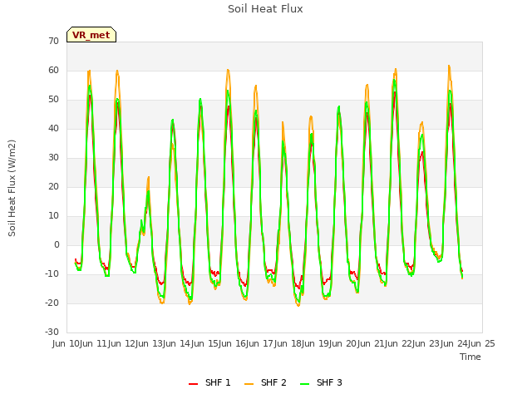The image size is (532, 399).
Task: Click the SHF 1 legend entry
Action: tap(209, 382)
